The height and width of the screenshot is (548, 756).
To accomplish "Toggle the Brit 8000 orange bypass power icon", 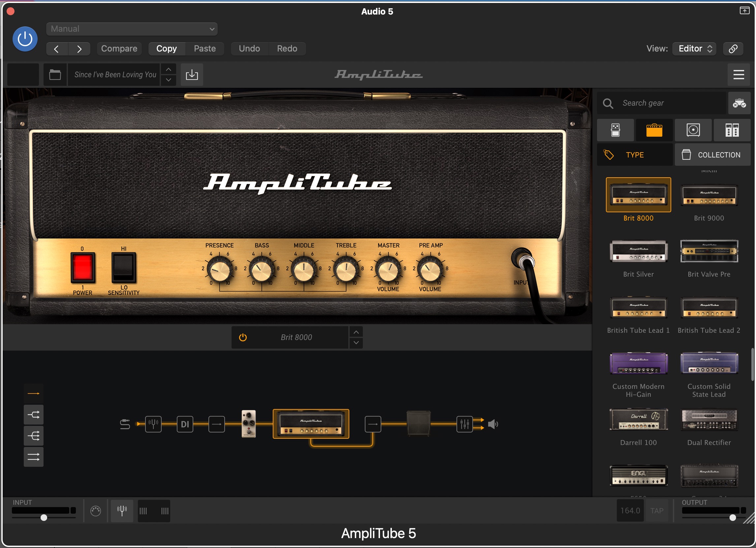I will pos(243,337).
